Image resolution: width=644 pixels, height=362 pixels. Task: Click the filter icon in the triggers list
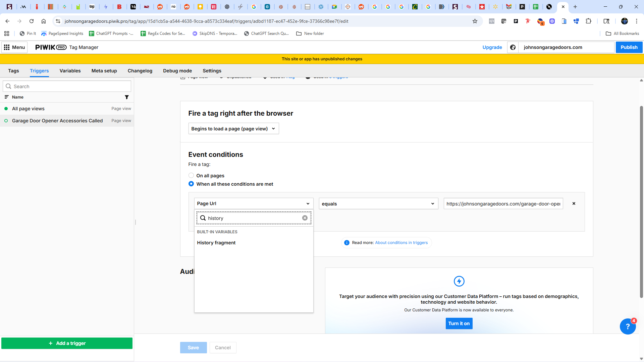click(127, 97)
